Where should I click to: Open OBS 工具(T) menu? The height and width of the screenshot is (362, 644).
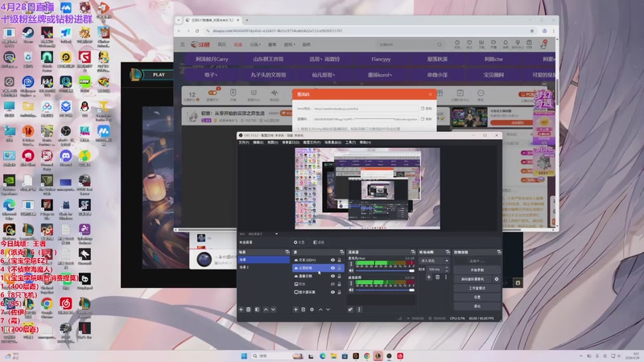[x=350, y=142]
